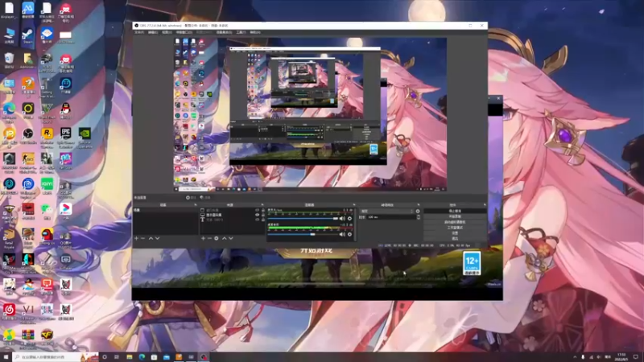Open Grand Theft Auto V desktop icon
This screenshot has width=644, height=362.
point(47,113)
